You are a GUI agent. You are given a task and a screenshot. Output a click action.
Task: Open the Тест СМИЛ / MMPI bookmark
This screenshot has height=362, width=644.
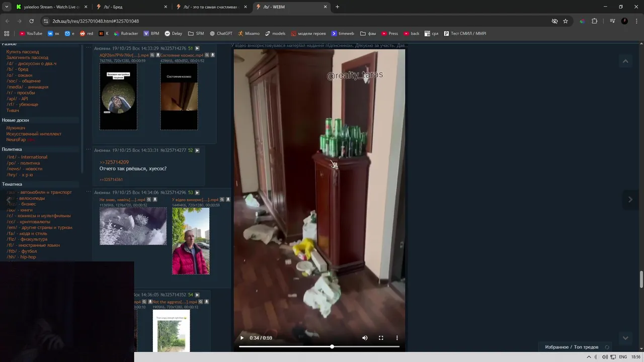click(x=465, y=34)
